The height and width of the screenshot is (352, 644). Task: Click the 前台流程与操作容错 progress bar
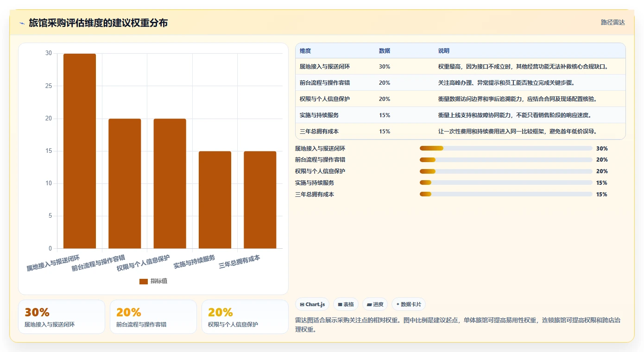click(506, 160)
